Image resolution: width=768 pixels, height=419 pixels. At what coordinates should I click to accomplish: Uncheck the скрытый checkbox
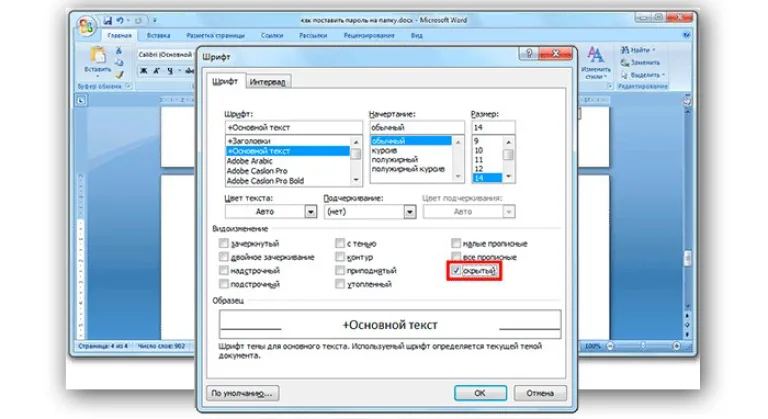pyautogui.click(x=456, y=271)
